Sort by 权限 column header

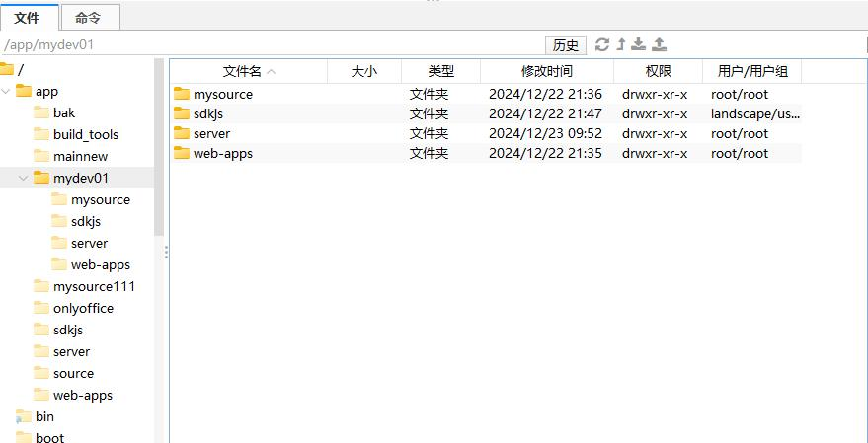click(x=659, y=71)
